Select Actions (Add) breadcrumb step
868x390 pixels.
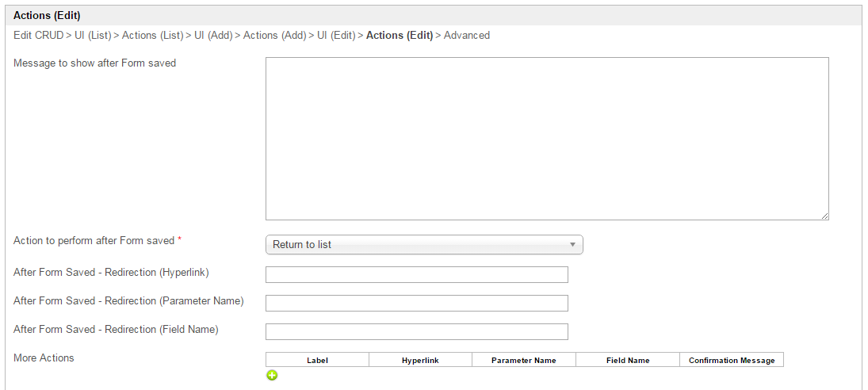point(274,36)
